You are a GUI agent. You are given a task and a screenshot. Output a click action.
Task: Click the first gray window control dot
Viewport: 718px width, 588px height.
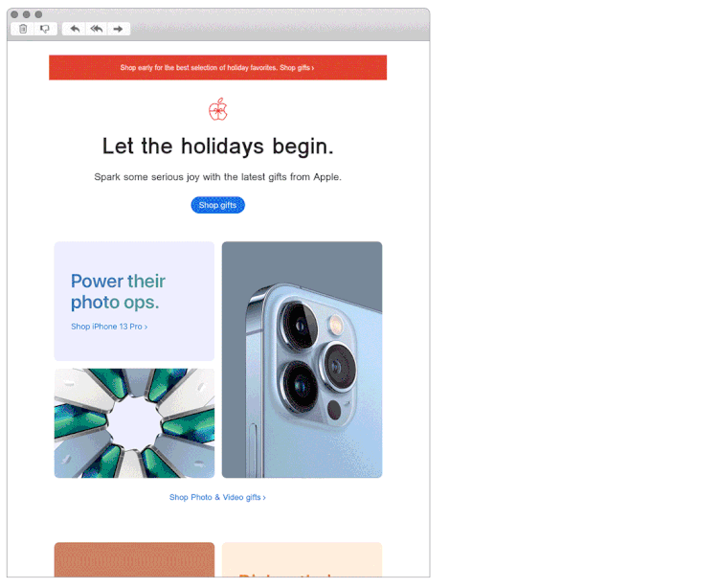coord(14,14)
